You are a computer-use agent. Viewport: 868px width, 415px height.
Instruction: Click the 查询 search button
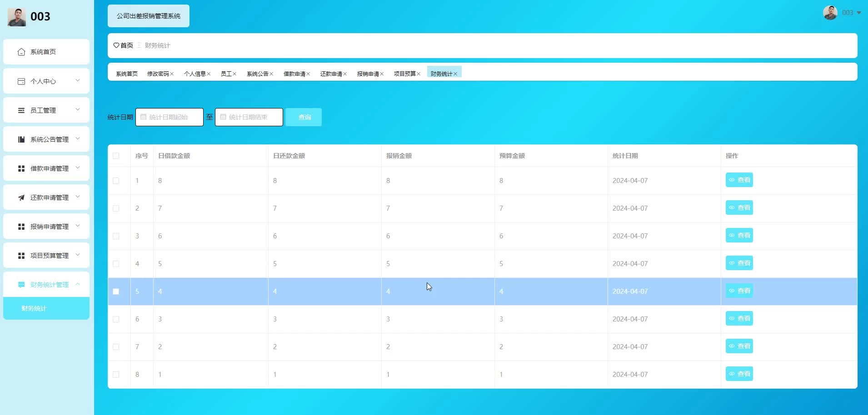[304, 117]
